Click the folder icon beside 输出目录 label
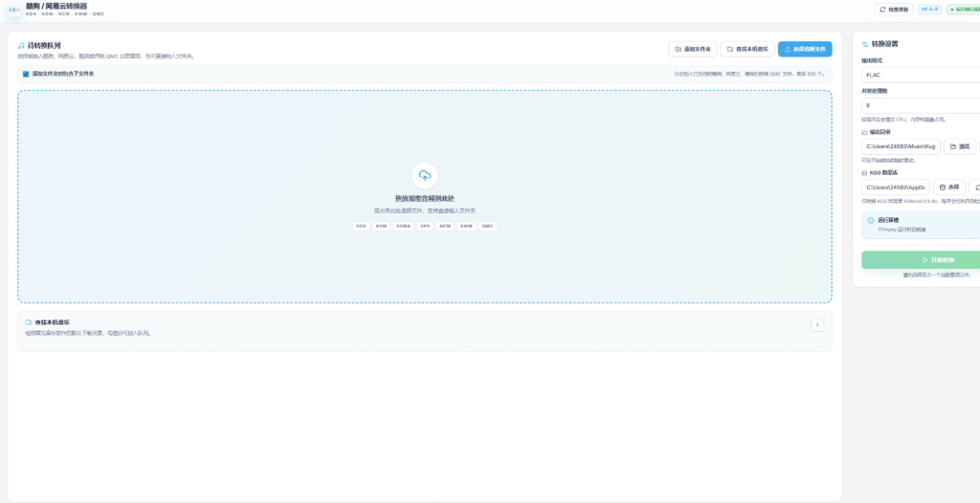 [864, 133]
